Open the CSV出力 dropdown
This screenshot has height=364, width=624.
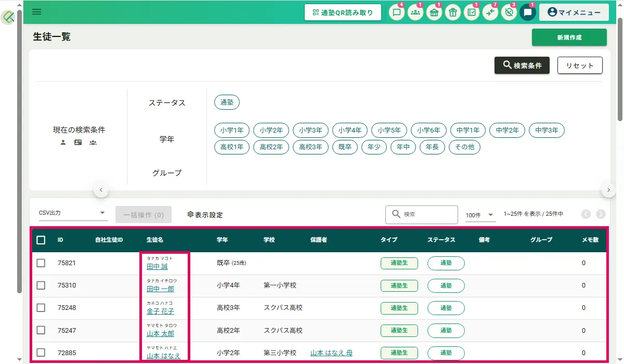tap(73, 213)
